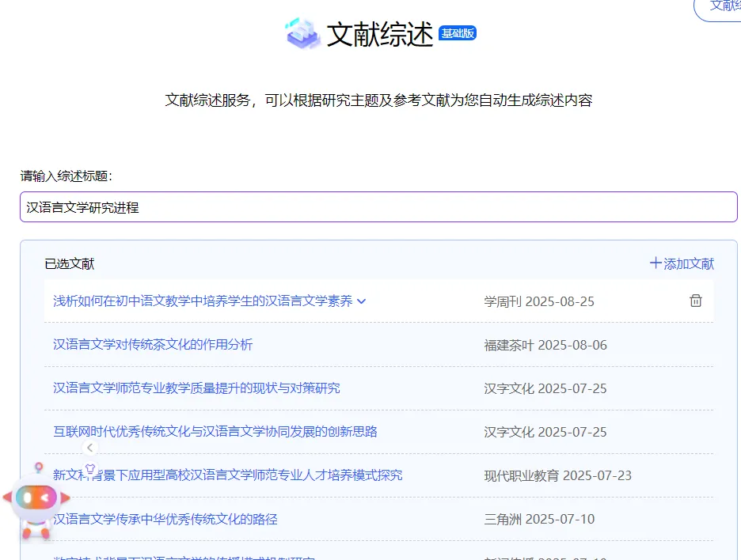Click the 福建茶叶 2025-08-06 source text
The height and width of the screenshot is (560, 741).
point(545,345)
